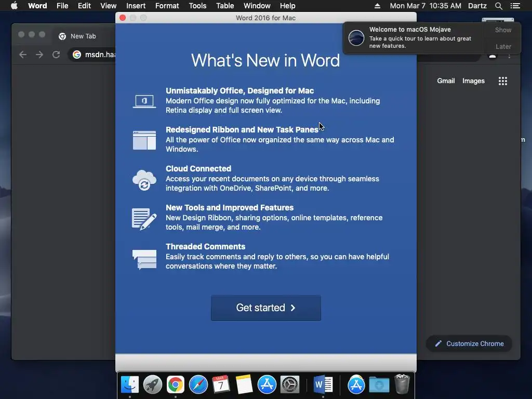This screenshot has width=532, height=399.
Task: Open the Window menu
Action: [x=257, y=6]
